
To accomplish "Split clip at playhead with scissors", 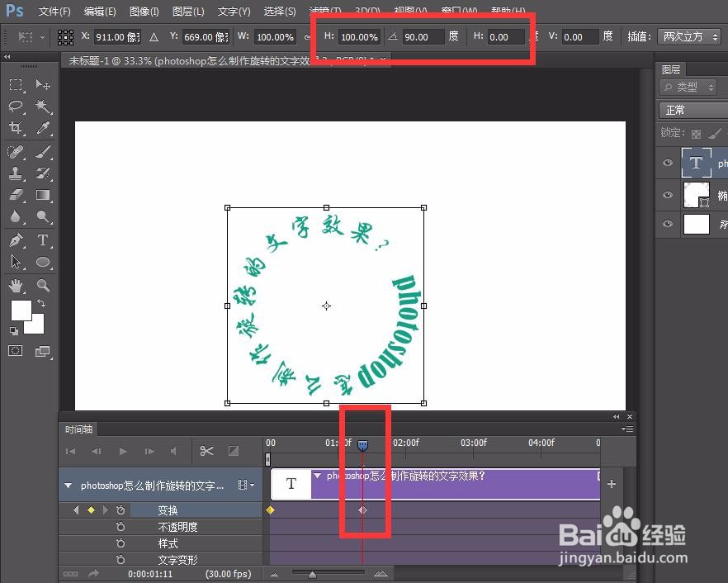I will click(x=206, y=451).
